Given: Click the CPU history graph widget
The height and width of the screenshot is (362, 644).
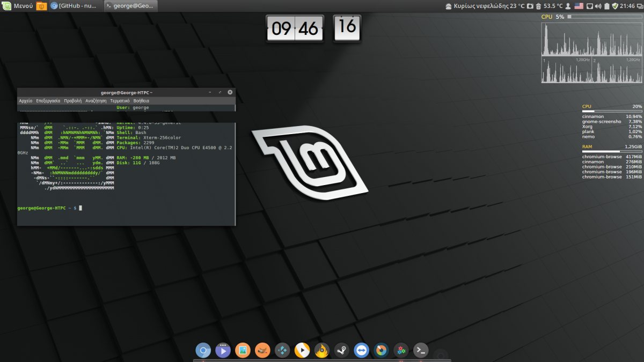Looking at the screenshot, I should click(591, 52).
